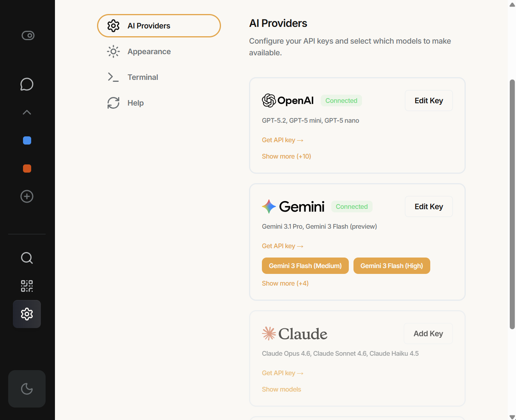Follow the Gemini Get API key link
The width and height of the screenshot is (516, 420).
(282, 246)
